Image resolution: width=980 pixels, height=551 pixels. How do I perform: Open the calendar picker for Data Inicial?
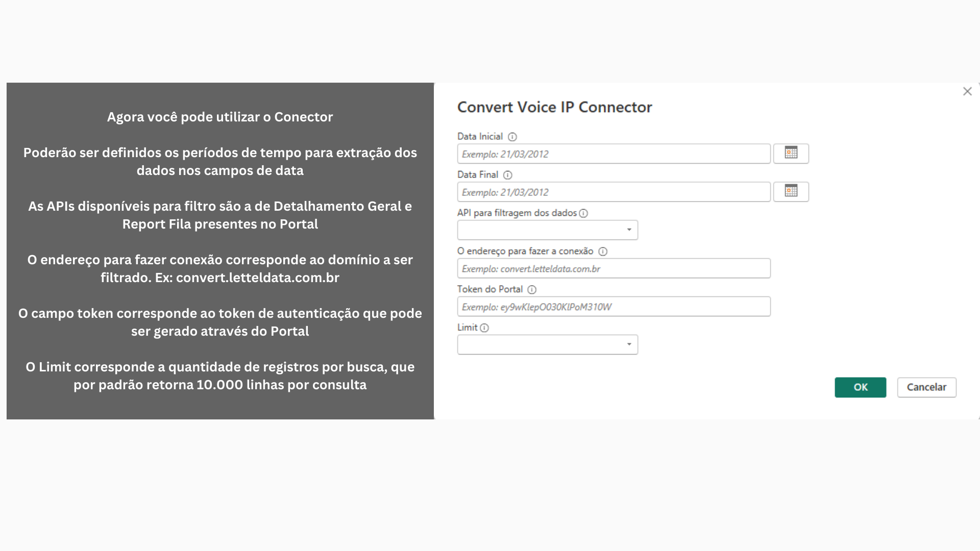click(791, 154)
